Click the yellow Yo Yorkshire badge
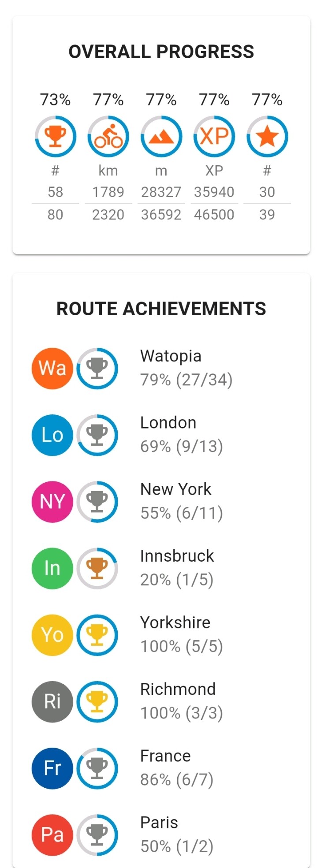This screenshot has width=324, height=868. tap(52, 635)
